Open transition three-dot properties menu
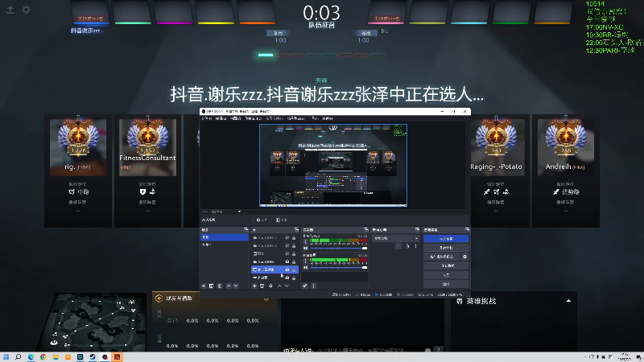This screenshot has height=362, width=644. (x=415, y=246)
